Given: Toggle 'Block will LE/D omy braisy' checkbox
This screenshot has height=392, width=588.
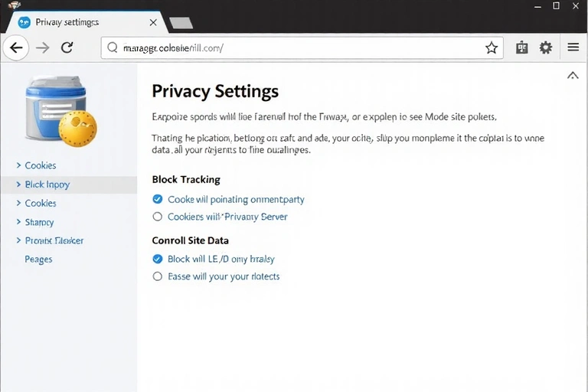Looking at the screenshot, I should click(158, 259).
